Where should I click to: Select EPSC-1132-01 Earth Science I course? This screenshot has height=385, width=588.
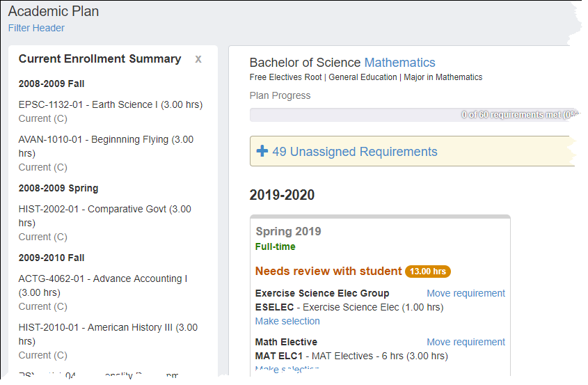110,104
